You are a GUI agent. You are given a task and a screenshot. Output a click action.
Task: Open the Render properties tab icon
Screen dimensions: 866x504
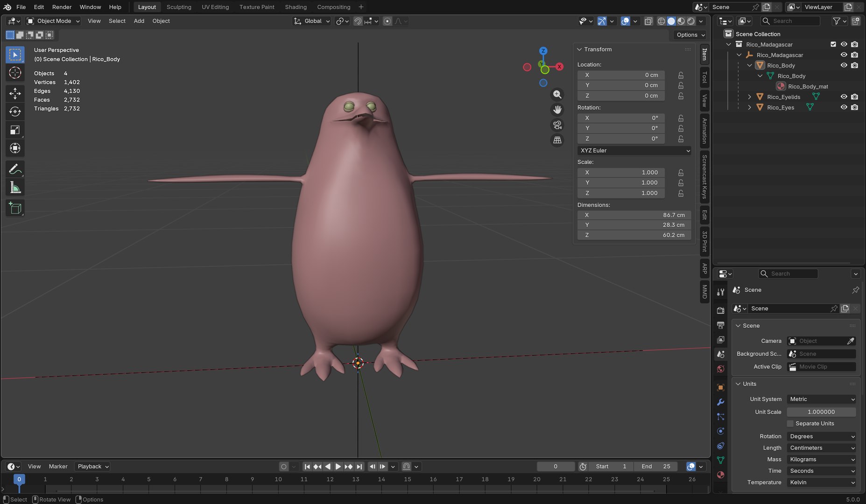click(720, 310)
